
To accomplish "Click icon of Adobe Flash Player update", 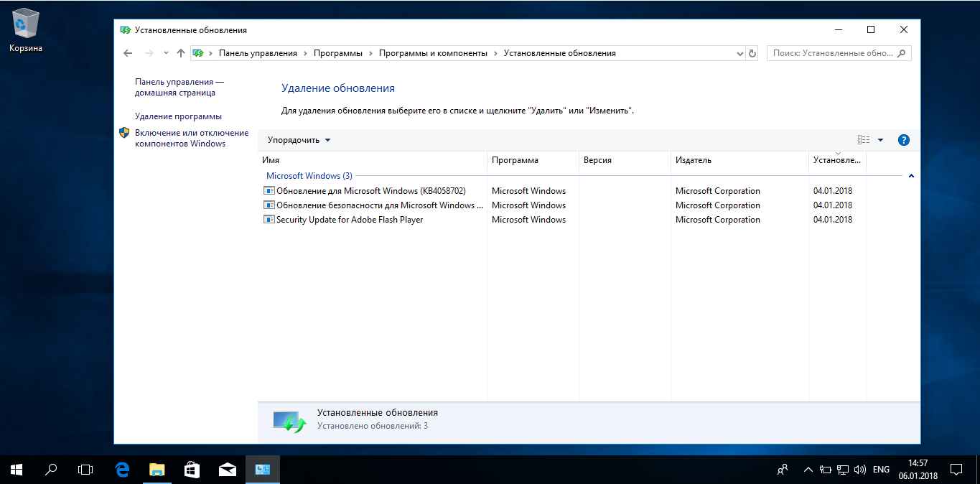I will pos(269,220).
